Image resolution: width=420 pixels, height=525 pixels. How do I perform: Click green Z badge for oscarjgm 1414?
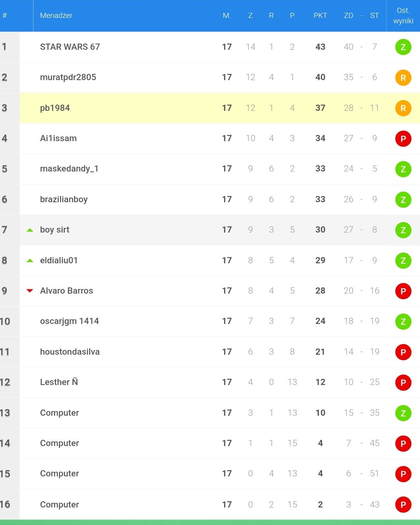tap(403, 321)
